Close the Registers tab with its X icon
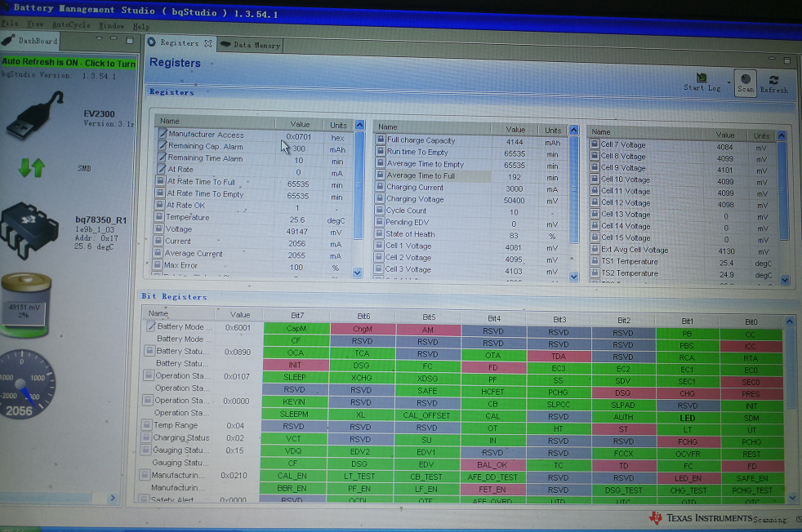Viewport: 802px width, 532px height. pos(208,43)
